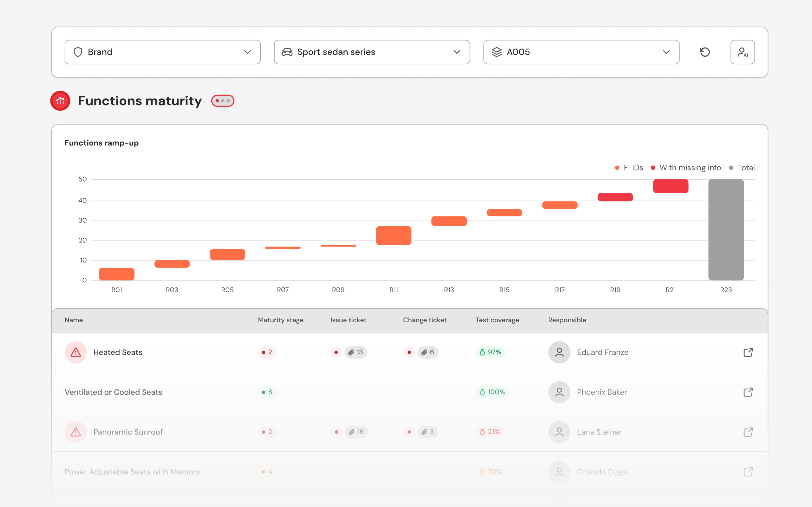The height and width of the screenshot is (507, 812).
Task: Open the AI user assistant icon
Action: pos(742,52)
